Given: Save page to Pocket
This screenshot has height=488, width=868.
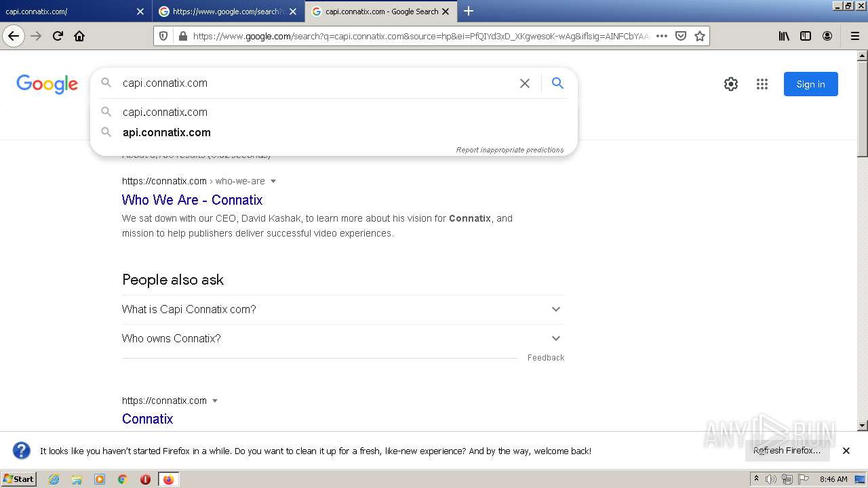Looking at the screenshot, I should point(681,36).
